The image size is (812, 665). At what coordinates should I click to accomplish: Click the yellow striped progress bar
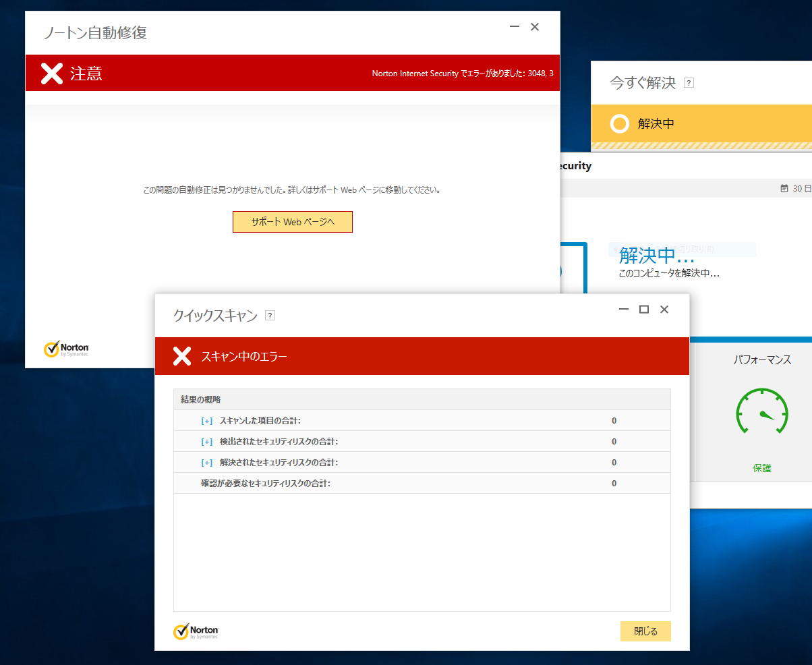pos(701,146)
